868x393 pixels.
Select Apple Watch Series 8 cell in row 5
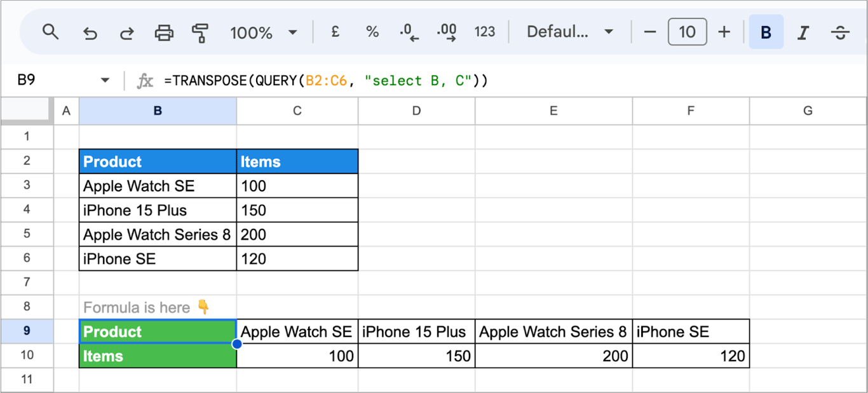pyautogui.click(x=158, y=234)
